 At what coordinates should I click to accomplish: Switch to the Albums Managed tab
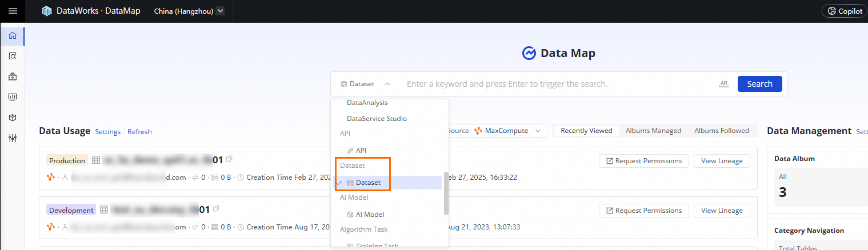click(x=653, y=131)
